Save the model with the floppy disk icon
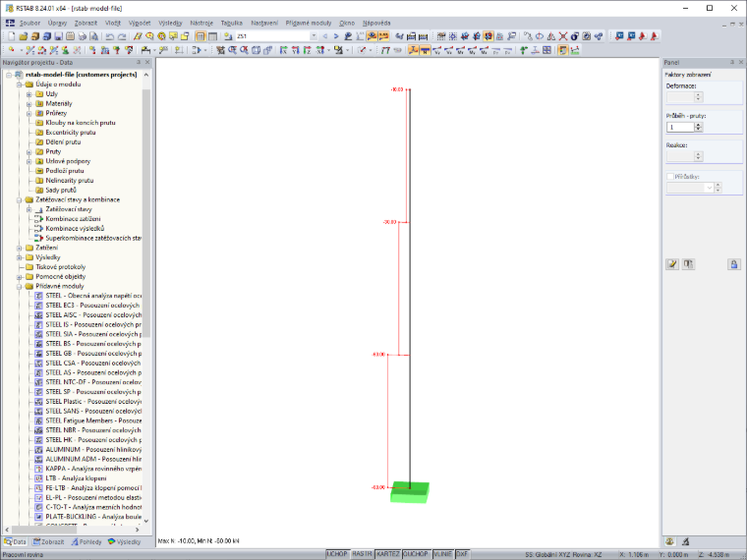The width and height of the screenshot is (747, 560). 59,36
